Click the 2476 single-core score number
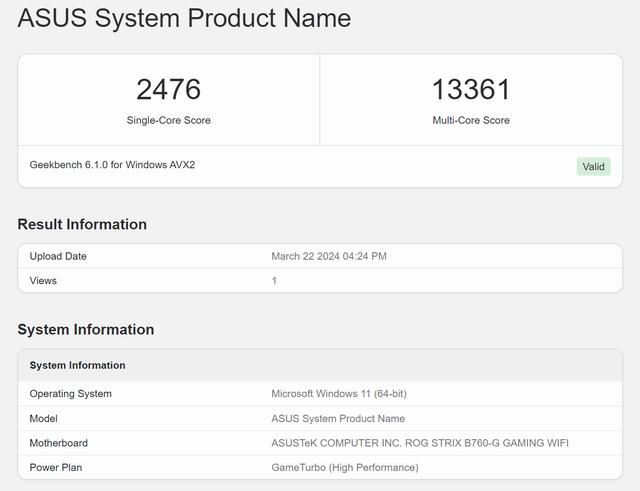The width and height of the screenshot is (640, 491). tap(168, 89)
